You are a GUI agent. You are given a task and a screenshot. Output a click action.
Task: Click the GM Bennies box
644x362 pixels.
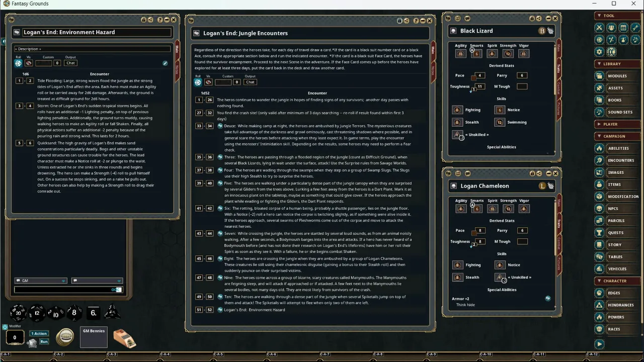pos(94,337)
